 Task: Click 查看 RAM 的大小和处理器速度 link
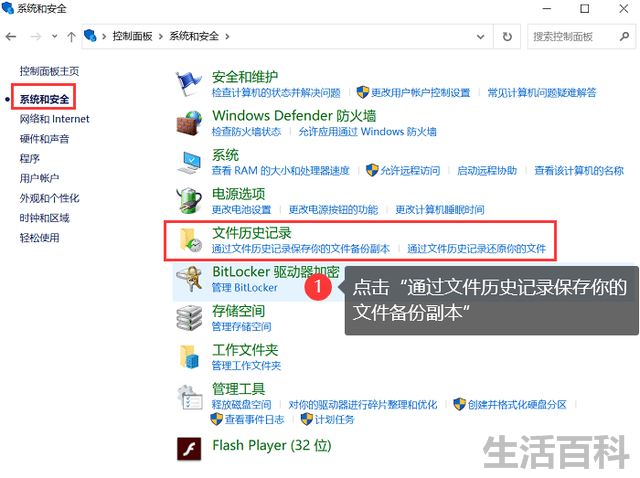[x=280, y=171]
